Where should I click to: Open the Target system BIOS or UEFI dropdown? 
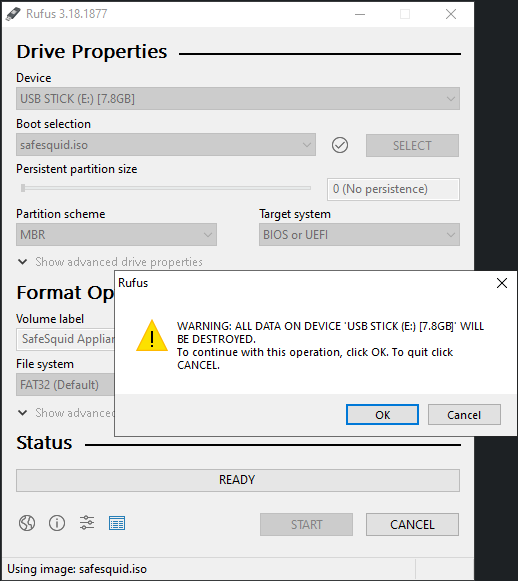(x=359, y=235)
